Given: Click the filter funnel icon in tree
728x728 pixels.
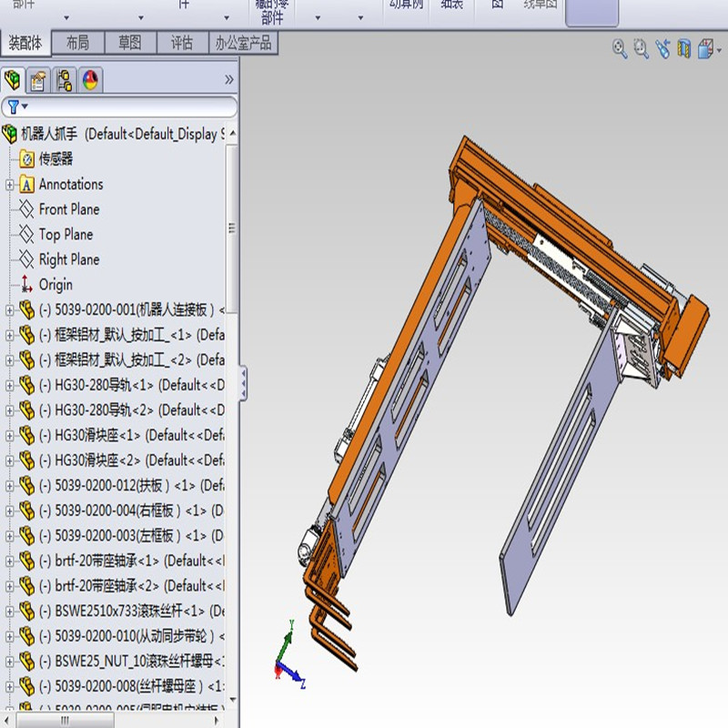Looking at the screenshot, I should point(14,106).
